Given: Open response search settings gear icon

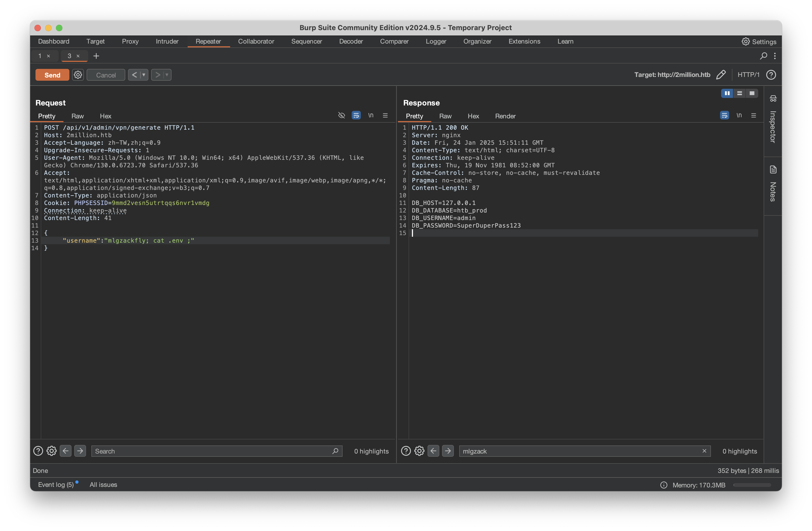Looking at the screenshot, I should (419, 451).
